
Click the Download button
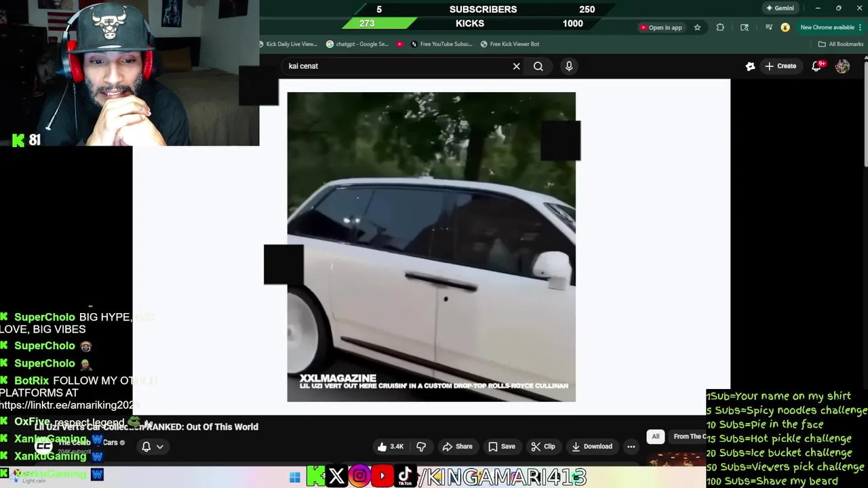[592, 446]
